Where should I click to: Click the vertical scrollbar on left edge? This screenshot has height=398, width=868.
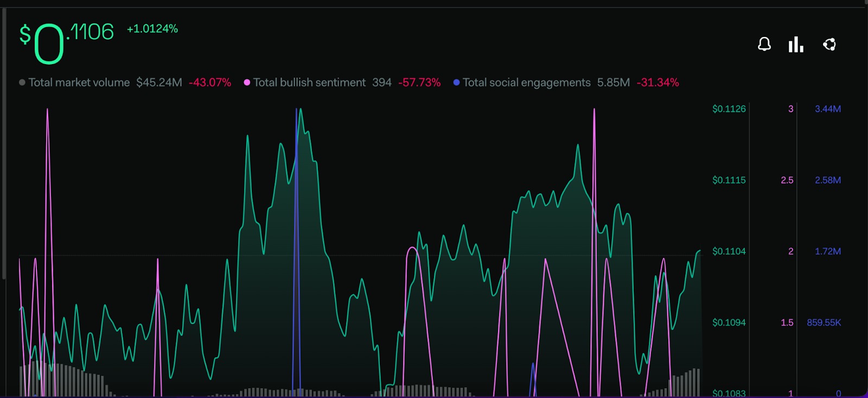click(4, 144)
